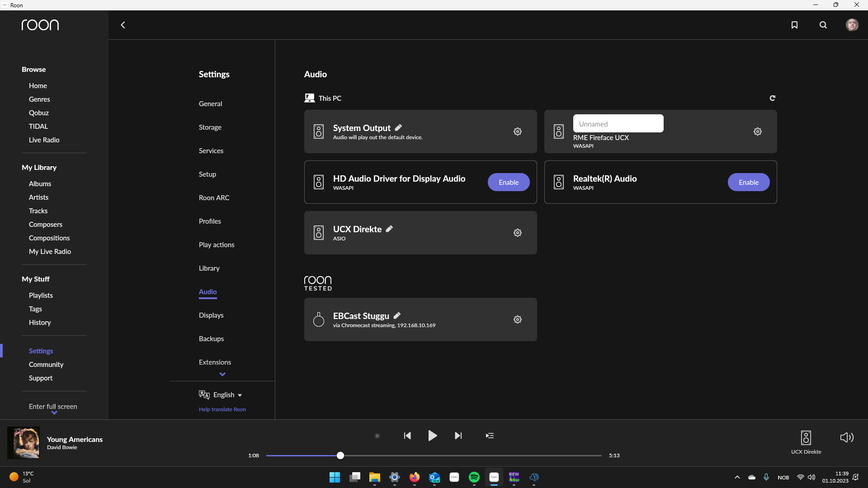Viewport: 868px width, 488px height.
Task: Refresh the This PC audio devices
Action: 773,98
